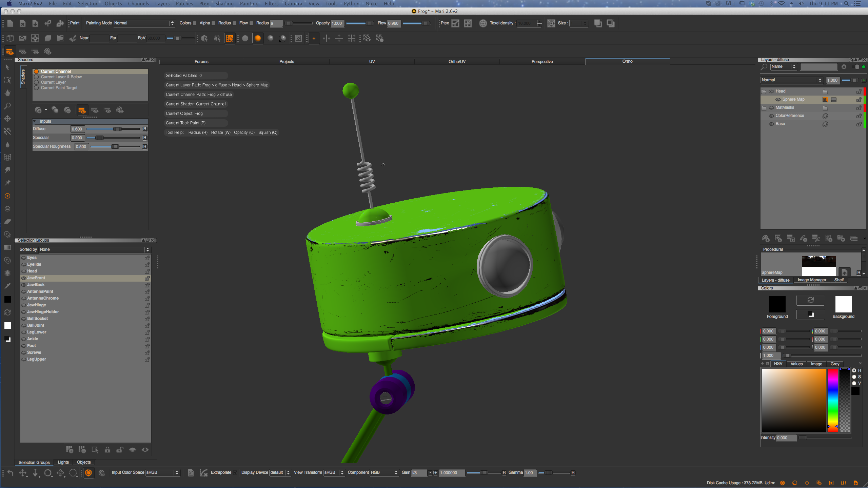Switch to the Image Manager tab

(x=812, y=280)
